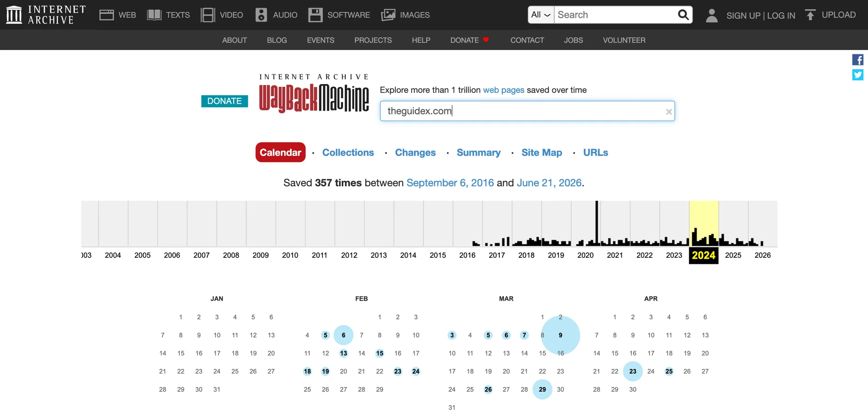868x416 pixels.
Task: Follow the 'web pages' link
Action: click(504, 90)
